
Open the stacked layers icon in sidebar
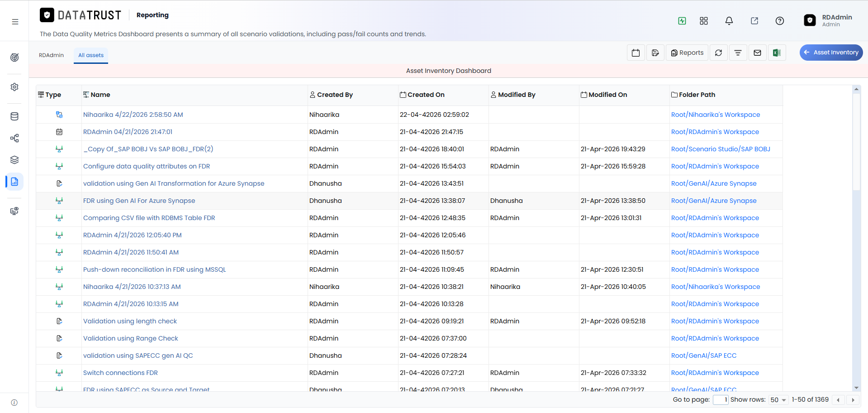coord(14,160)
